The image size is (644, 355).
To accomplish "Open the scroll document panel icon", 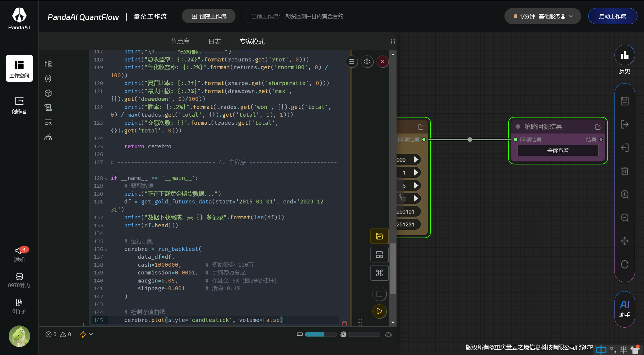I will (x=48, y=107).
